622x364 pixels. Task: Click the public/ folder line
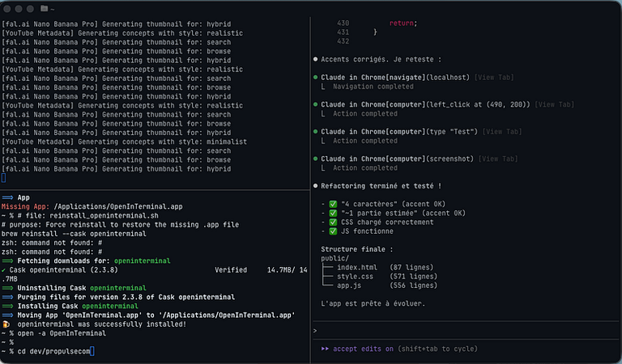tap(334, 258)
